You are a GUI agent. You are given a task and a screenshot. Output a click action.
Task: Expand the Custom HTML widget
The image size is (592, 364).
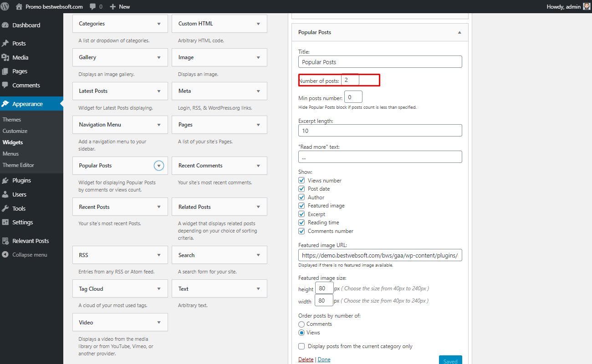tap(258, 24)
